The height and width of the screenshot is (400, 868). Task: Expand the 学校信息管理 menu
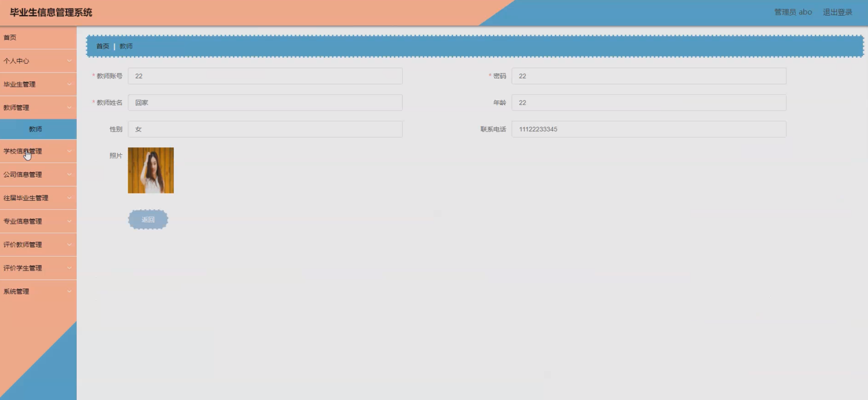(38, 151)
